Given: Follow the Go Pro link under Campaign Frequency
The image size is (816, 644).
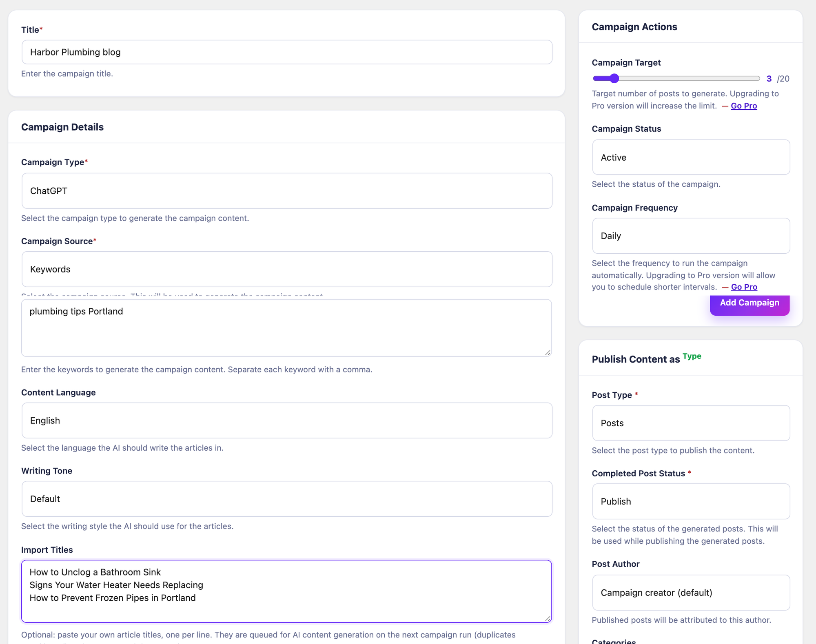Looking at the screenshot, I should [744, 287].
